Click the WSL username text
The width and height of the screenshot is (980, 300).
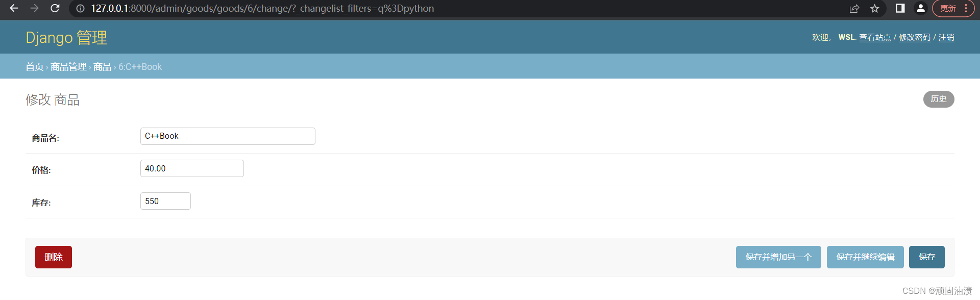click(846, 37)
